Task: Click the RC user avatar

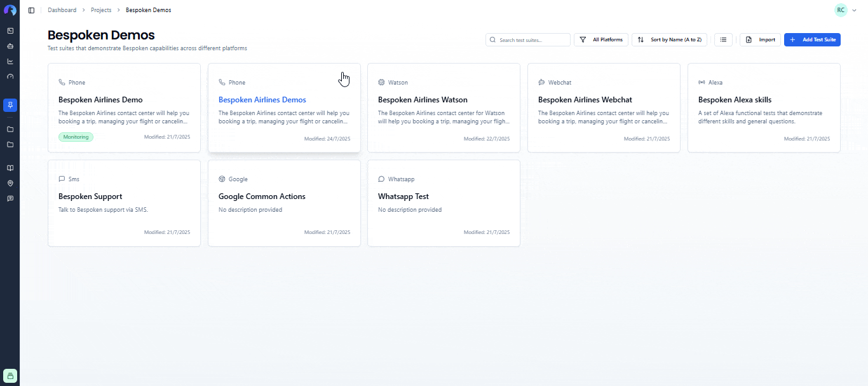Action: tap(841, 10)
